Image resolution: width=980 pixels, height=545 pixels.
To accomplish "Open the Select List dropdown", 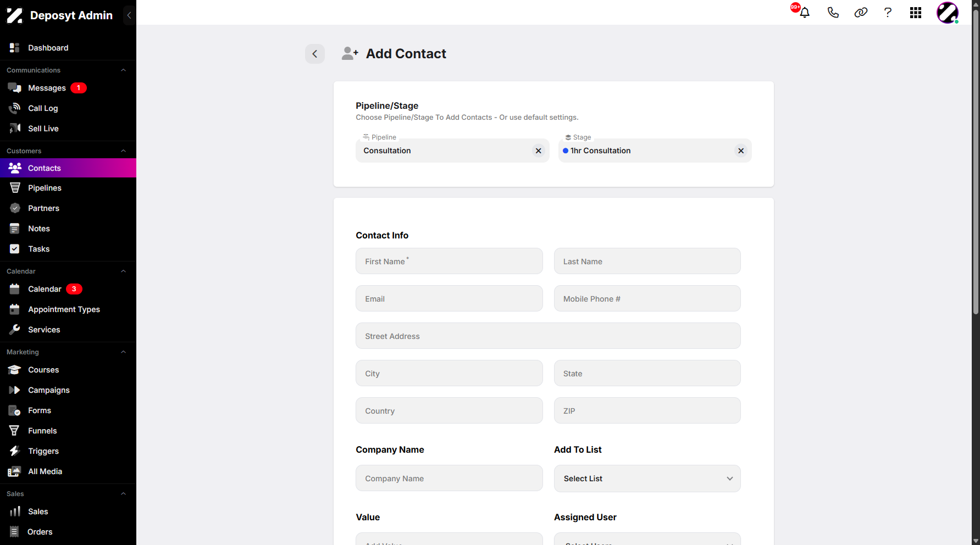I will [647, 479].
